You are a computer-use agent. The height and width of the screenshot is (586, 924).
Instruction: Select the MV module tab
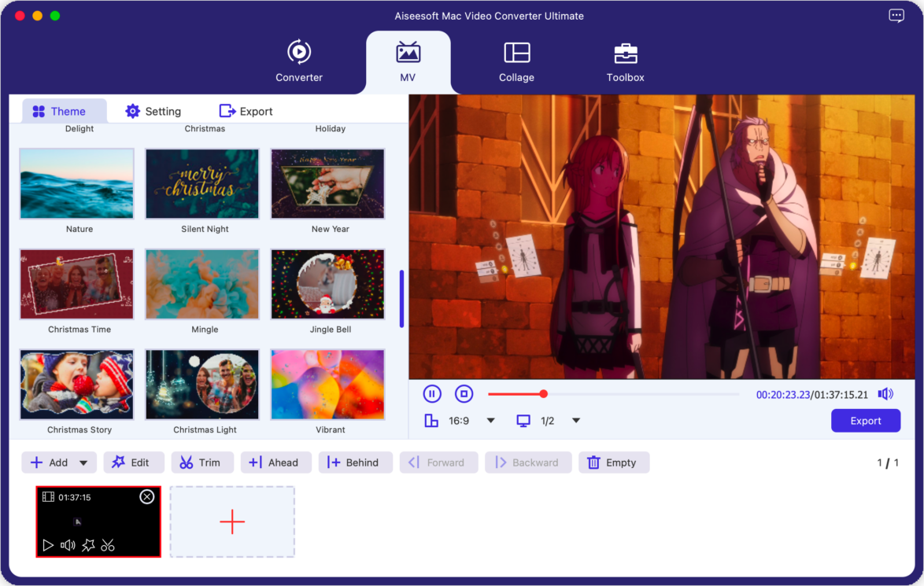pos(408,61)
